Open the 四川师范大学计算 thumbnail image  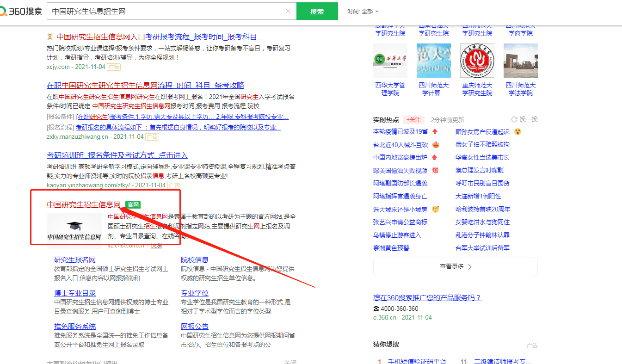434,61
